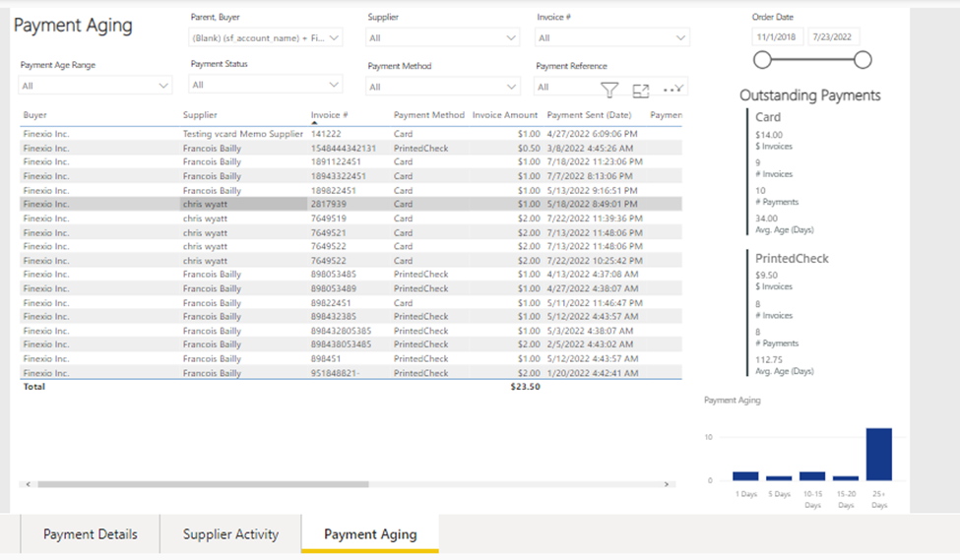The height and width of the screenshot is (560, 960).
Task: Click the Order Date slider right handle
Action: [863, 60]
